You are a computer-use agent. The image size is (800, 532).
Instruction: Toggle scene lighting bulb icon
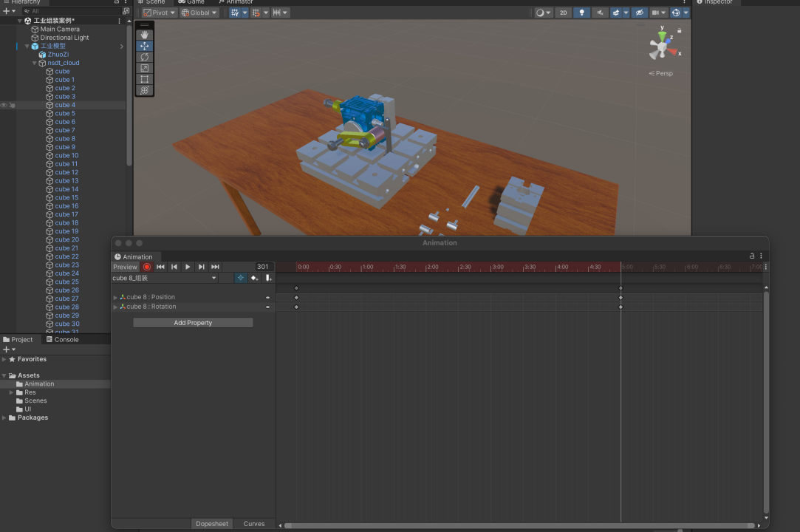(581, 13)
